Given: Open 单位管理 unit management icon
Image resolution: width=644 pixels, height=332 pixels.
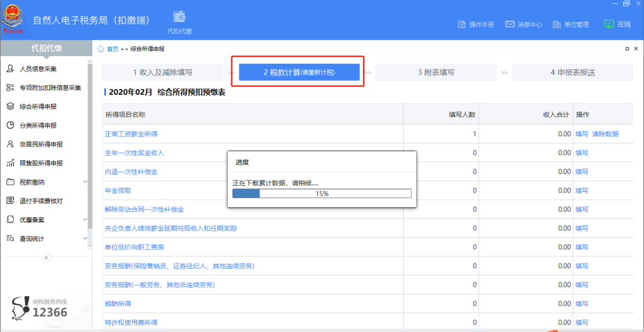Looking at the screenshot, I should pyautogui.click(x=557, y=24).
